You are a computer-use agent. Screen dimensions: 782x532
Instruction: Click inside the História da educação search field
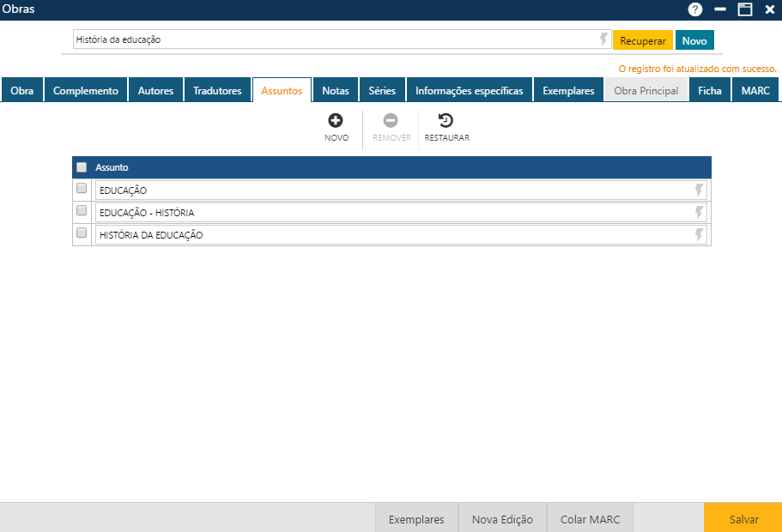click(343, 39)
